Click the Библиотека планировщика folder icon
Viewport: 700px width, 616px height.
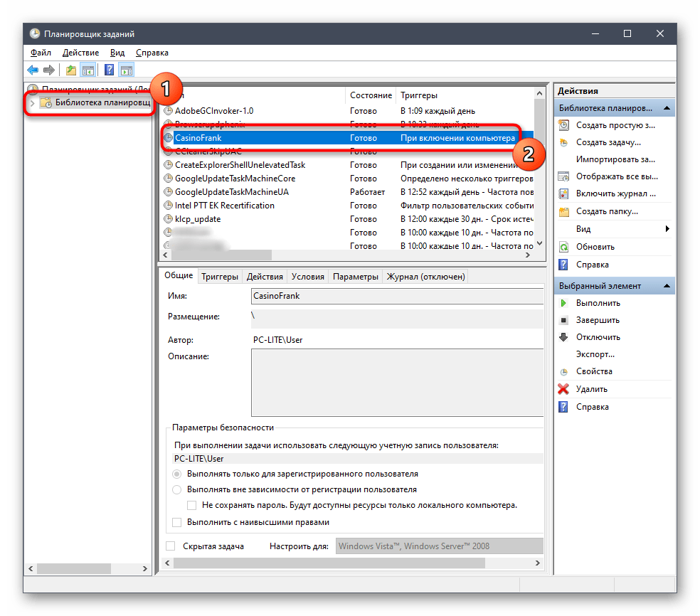coord(46,102)
